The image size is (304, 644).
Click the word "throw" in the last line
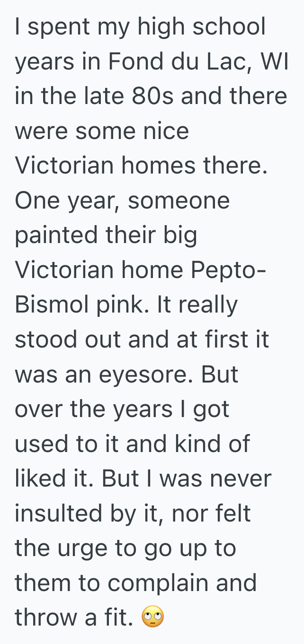coord(44,618)
